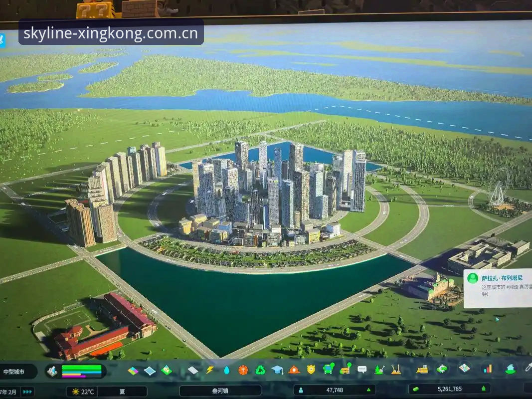Open zoning demand bars panel

click(x=81, y=371)
